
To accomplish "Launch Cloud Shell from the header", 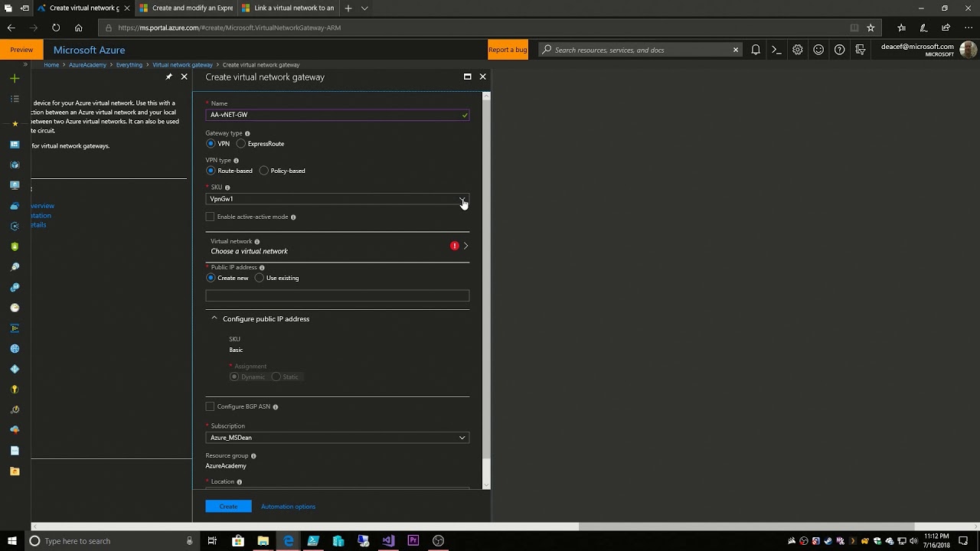I will 776,50.
